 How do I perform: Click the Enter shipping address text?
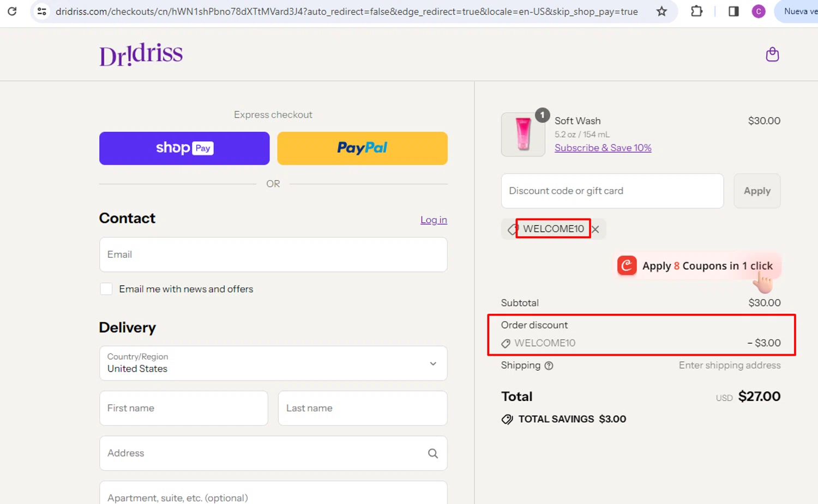point(730,365)
